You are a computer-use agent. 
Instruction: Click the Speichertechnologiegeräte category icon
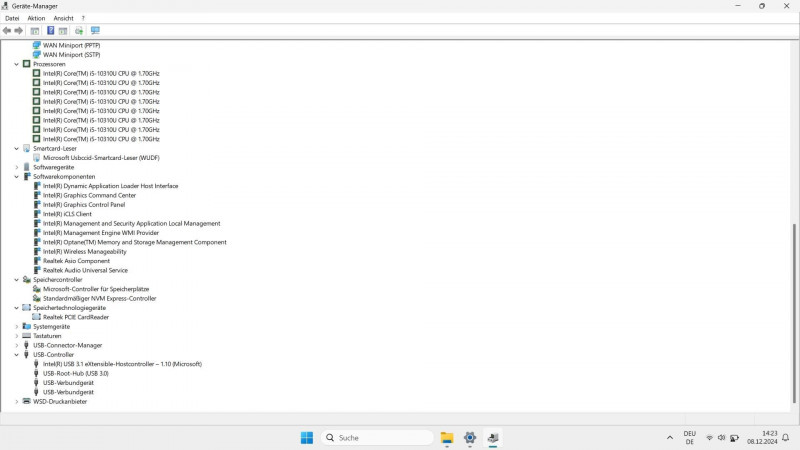click(27, 308)
